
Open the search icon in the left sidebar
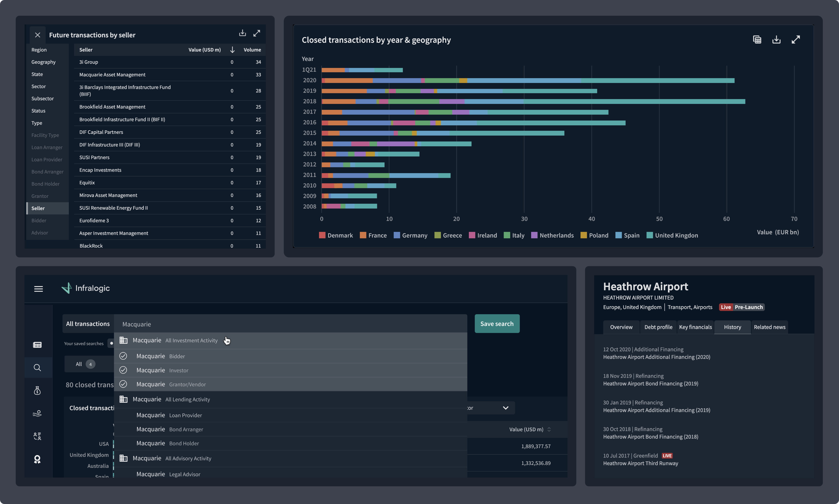pos(37,368)
